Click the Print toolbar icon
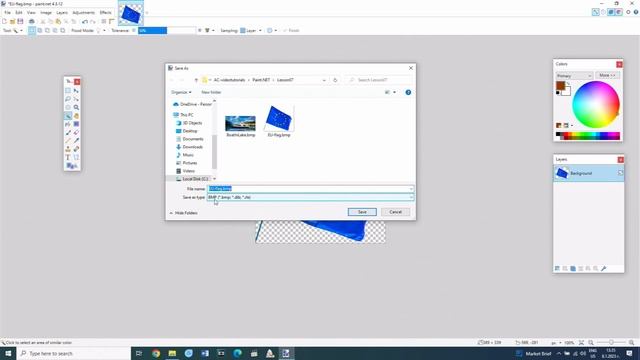The height and width of the screenshot is (360, 640). pyautogui.click(x=31, y=21)
